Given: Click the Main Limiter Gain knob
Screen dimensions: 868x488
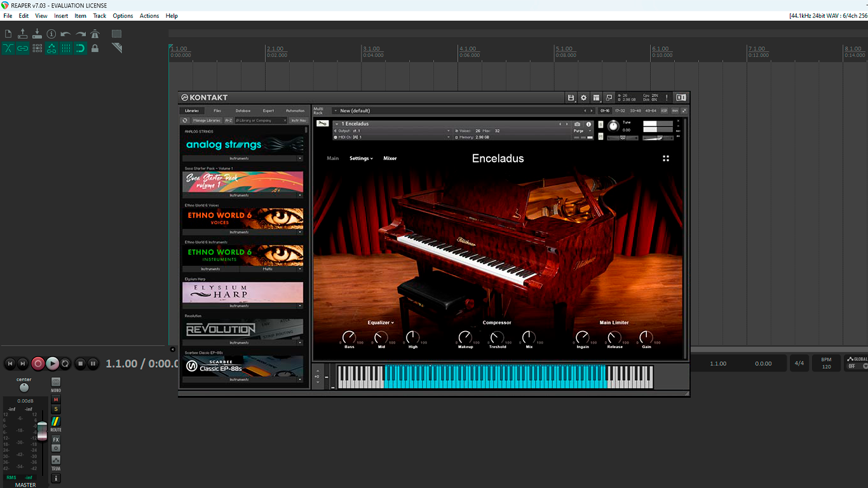Looking at the screenshot, I should [646, 337].
